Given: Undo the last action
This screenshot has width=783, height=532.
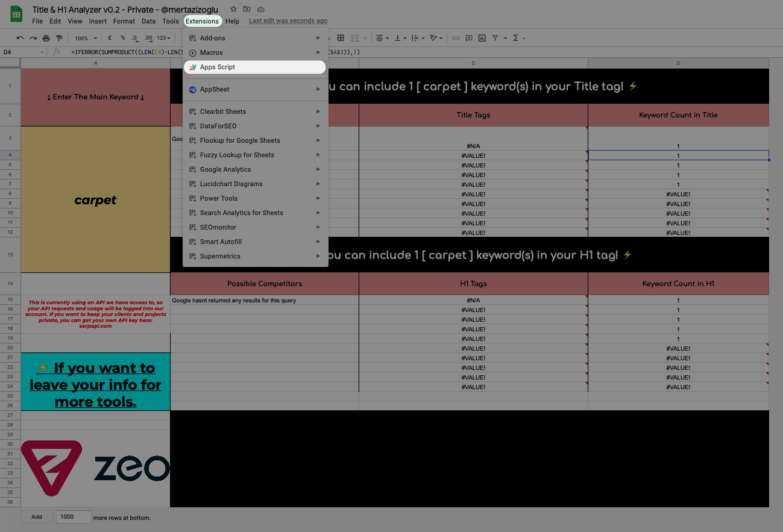Looking at the screenshot, I should pyautogui.click(x=20, y=38).
